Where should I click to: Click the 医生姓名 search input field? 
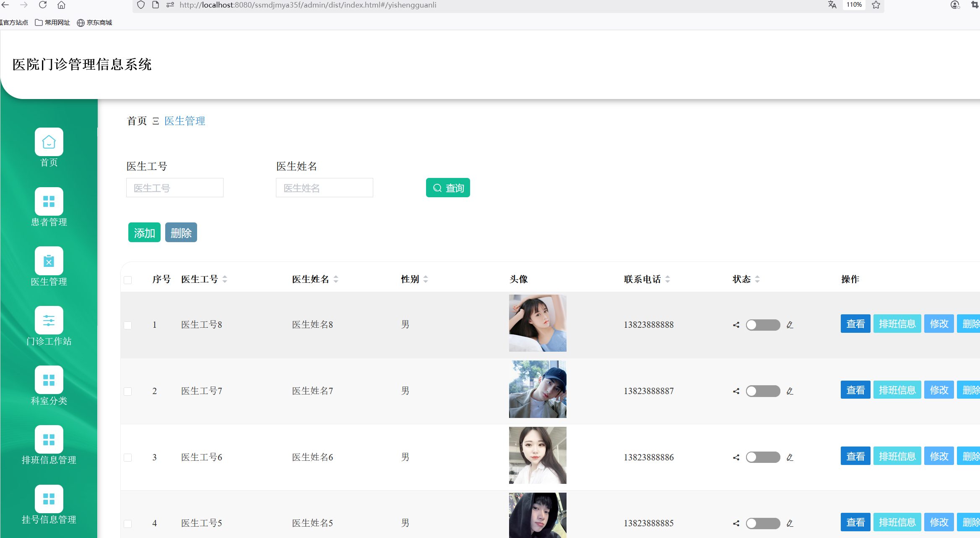tap(324, 188)
